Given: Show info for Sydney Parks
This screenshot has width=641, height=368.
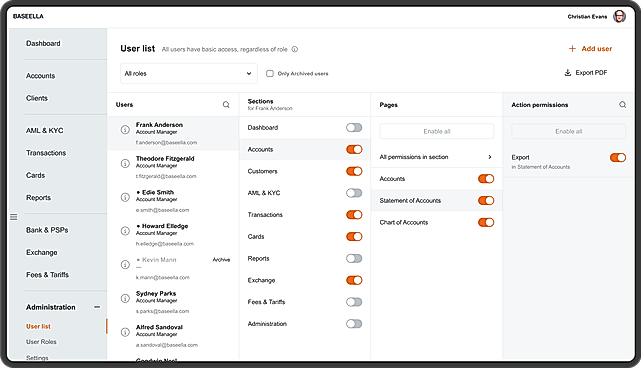Looking at the screenshot, I should [125, 298].
